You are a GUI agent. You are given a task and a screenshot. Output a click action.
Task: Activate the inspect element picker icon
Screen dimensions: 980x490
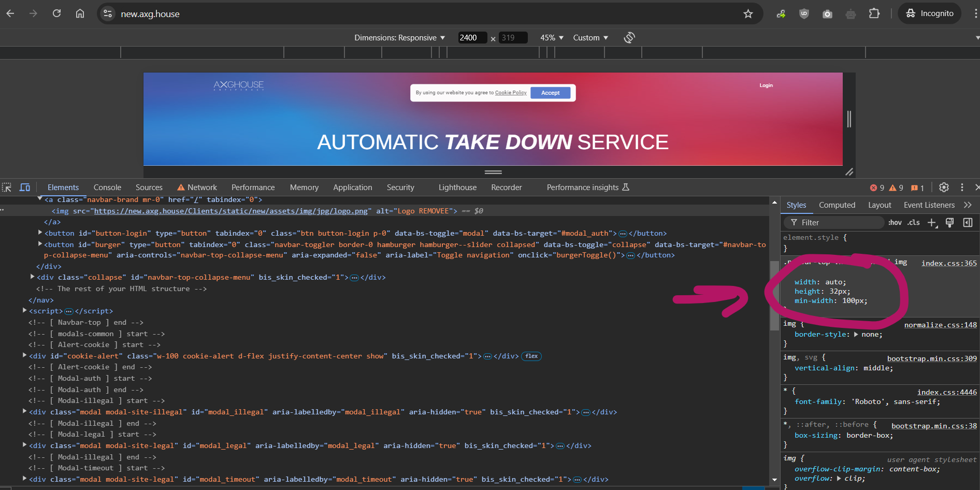7,188
